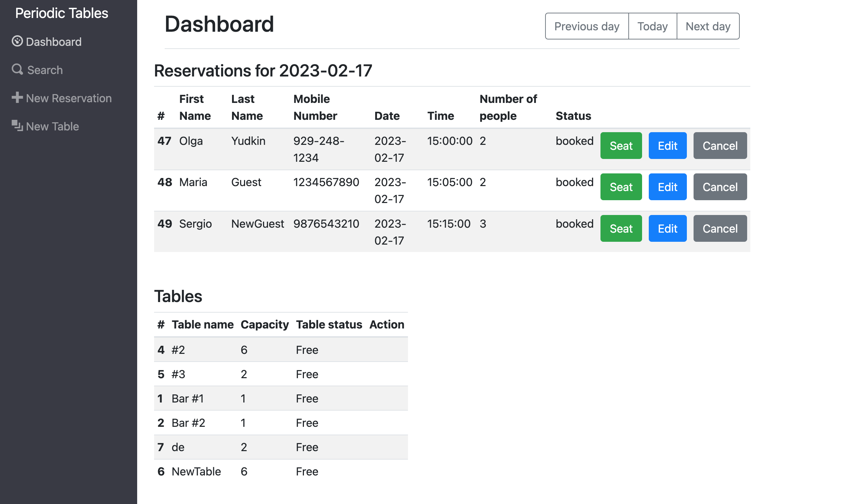
Task: Open the New Table page
Action: click(52, 127)
